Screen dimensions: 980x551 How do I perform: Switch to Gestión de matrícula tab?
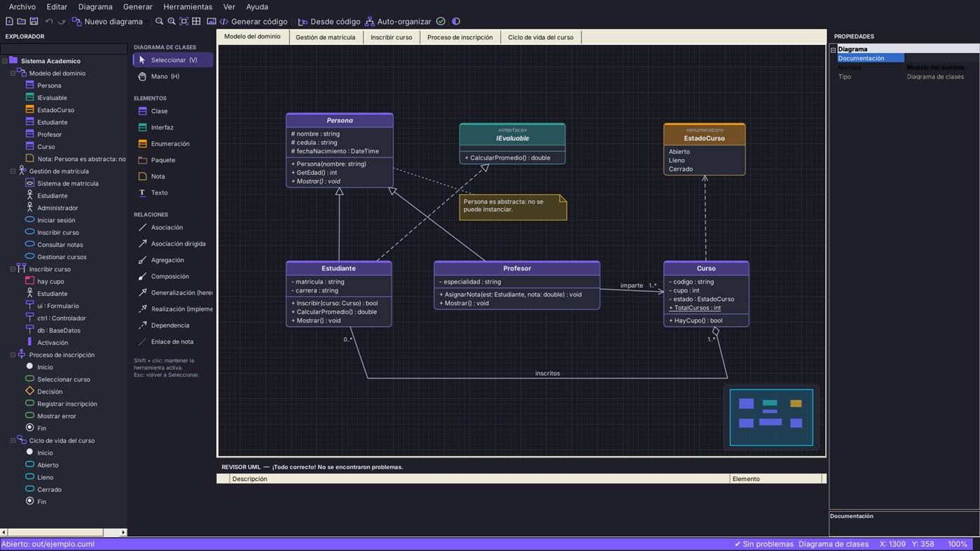tap(325, 37)
